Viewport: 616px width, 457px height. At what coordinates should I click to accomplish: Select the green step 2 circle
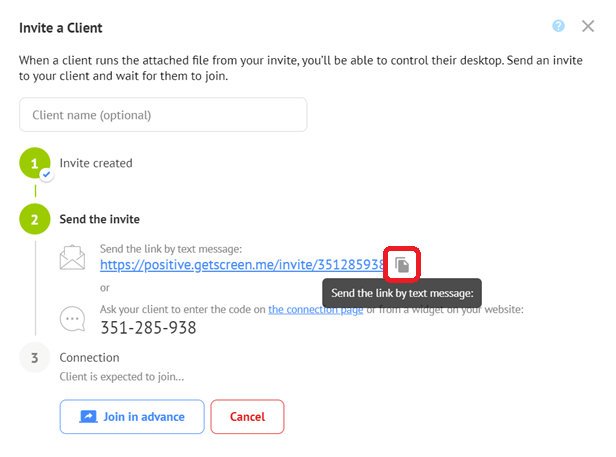(x=35, y=219)
